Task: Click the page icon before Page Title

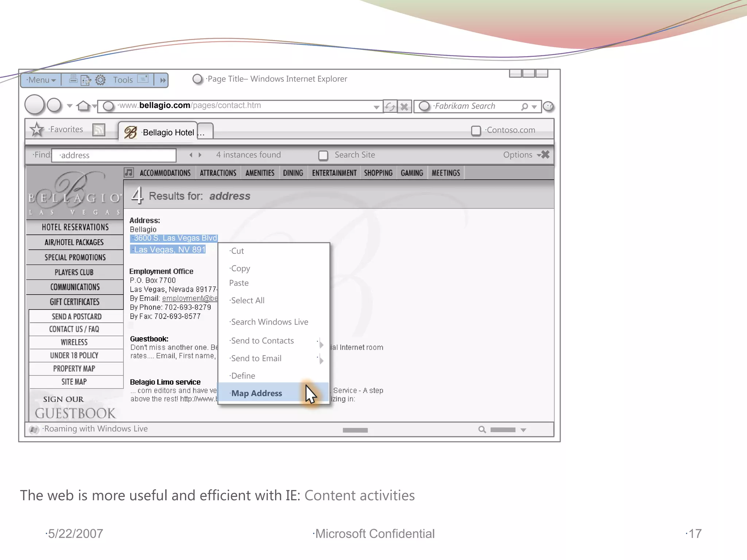Action: pos(197,79)
